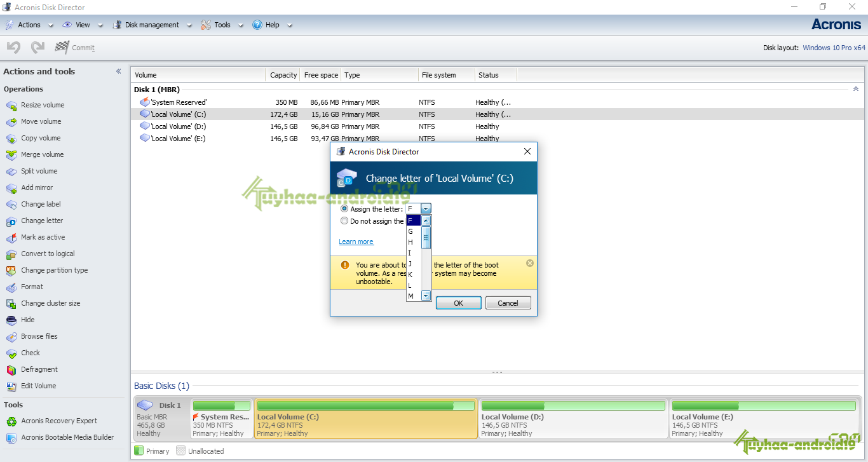
Task: Select the 'Assign the letter' radio button
Action: coord(344,208)
